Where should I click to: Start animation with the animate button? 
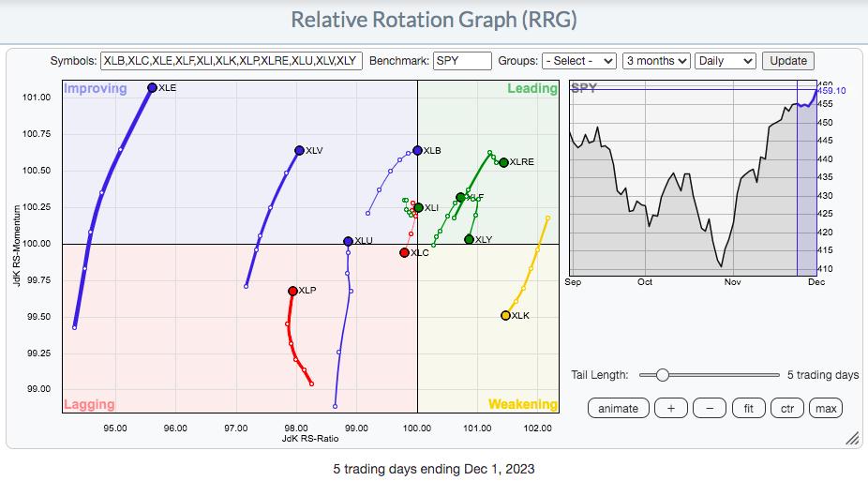(x=618, y=408)
